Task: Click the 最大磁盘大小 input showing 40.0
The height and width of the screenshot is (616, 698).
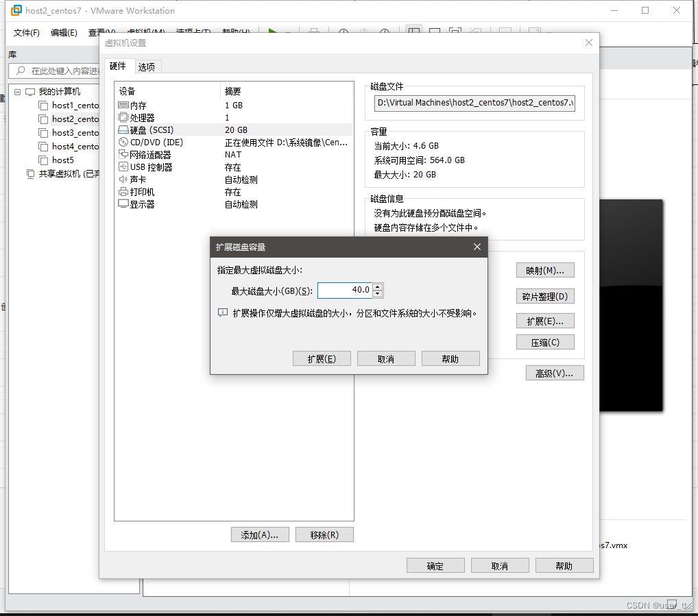Action: click(345, 290)
